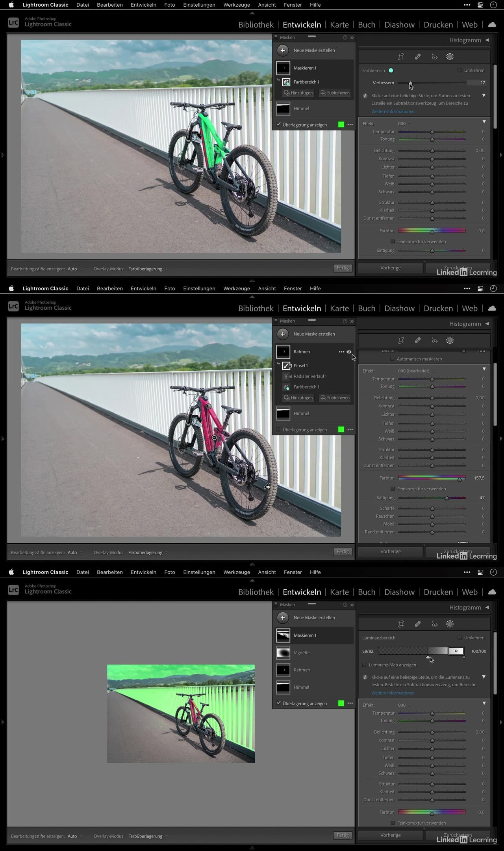Select the Vignette mask thumbnail
The height and width of the screenshot is (851, 504).
coord(283,653)
